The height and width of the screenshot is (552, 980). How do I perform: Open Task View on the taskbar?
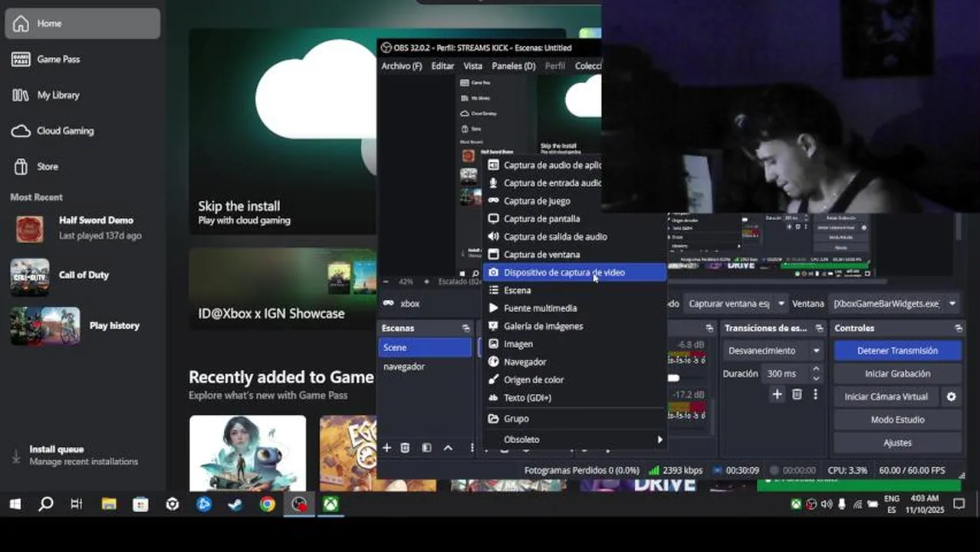[76, 504]
